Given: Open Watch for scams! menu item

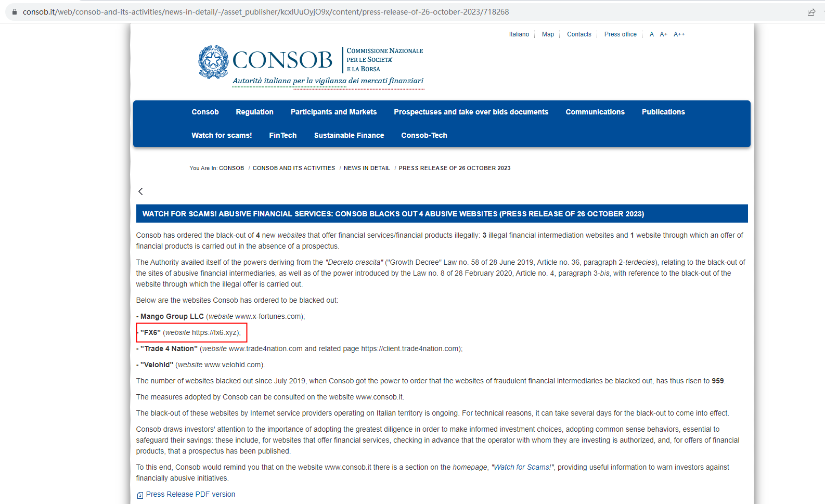Looking at the screenshot, I should pyautogui.click(x=222, y=135).
